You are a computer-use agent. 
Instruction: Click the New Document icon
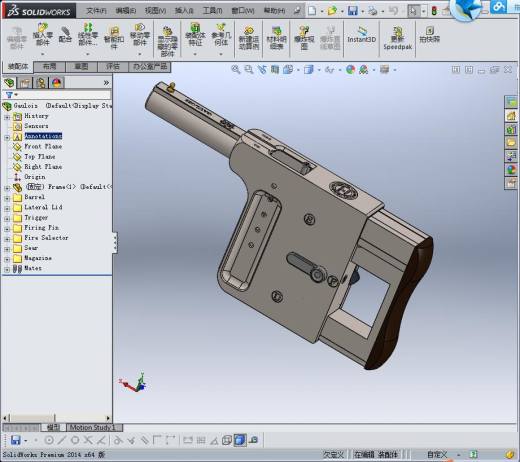312,11
